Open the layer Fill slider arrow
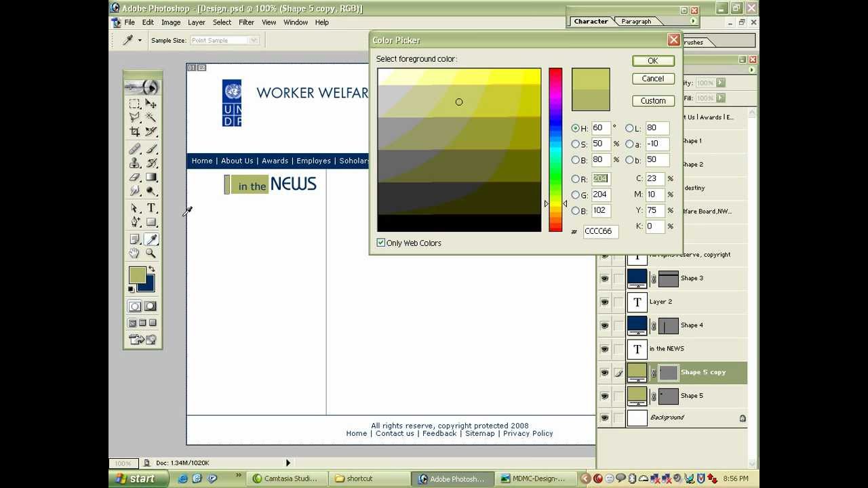 click(720, 98)
